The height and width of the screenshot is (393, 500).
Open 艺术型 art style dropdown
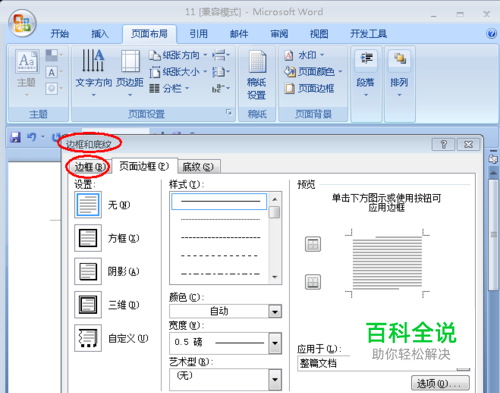275,379
